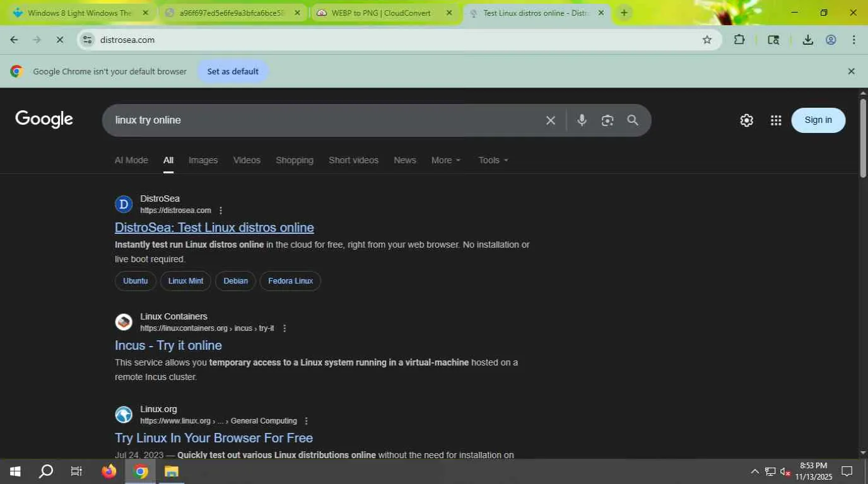Open Chrome's three-dot menu

(x=854, y=40)
